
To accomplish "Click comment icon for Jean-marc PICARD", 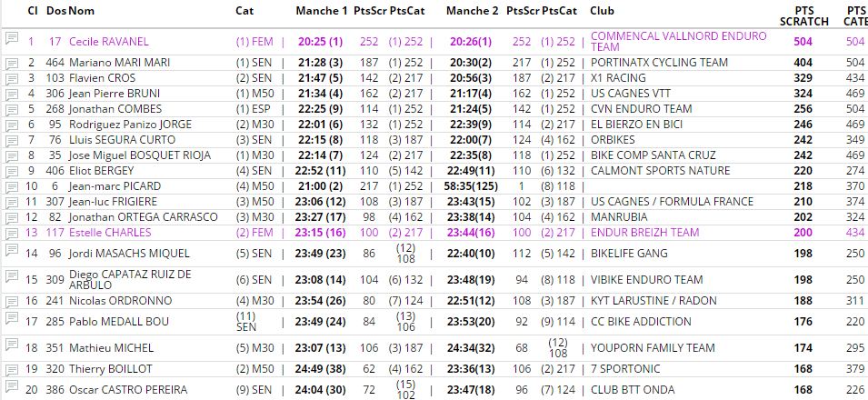I will click(12, 186).
